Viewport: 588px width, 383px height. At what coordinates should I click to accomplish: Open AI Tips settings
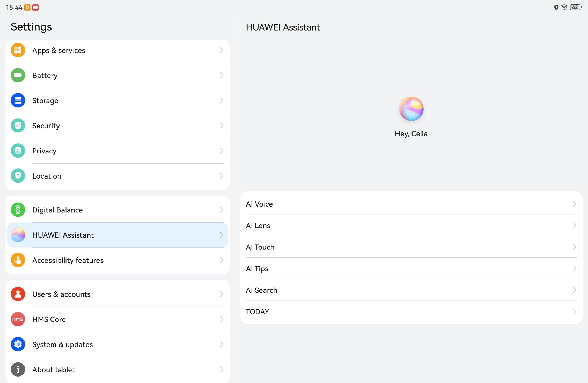[411, 268]
